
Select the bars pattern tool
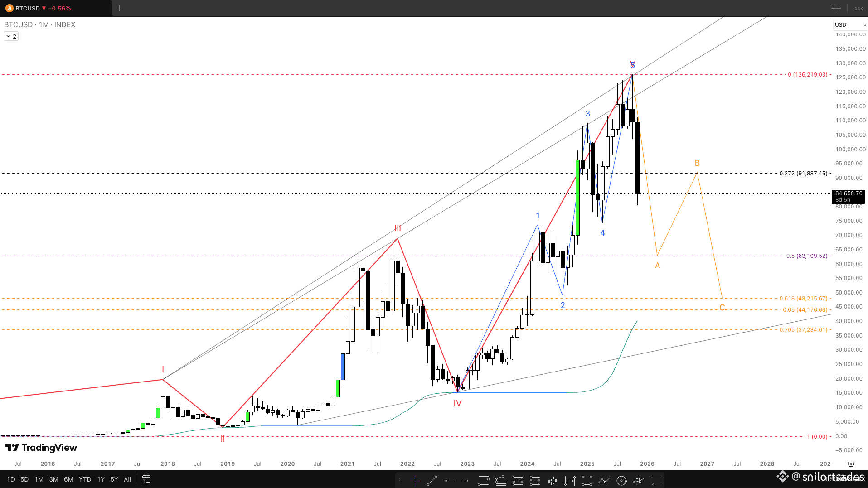552,480
